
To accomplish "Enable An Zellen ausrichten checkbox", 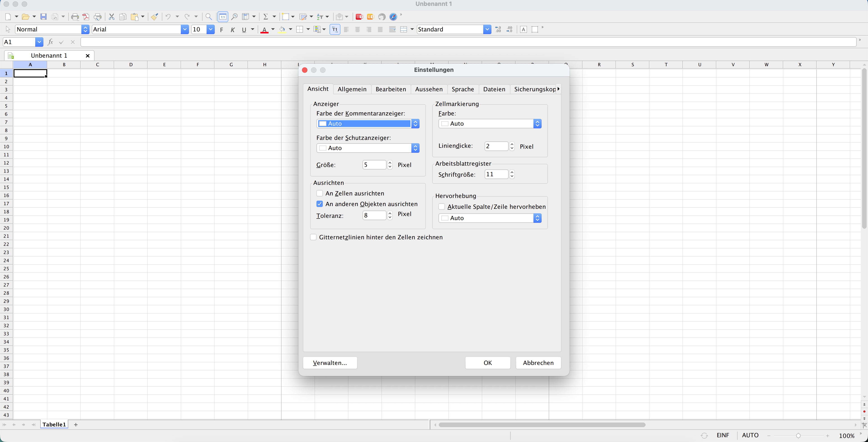I will point(319,193).
